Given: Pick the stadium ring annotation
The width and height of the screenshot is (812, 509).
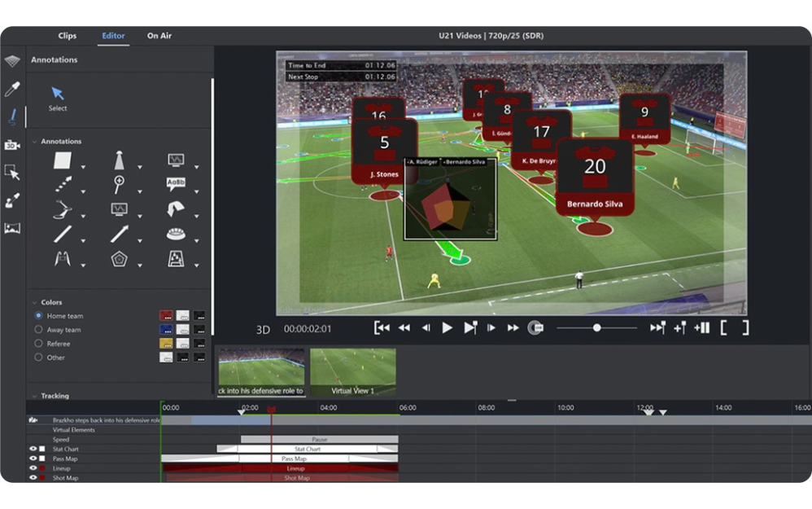Looking at the screenshot, I should pyautogui.click(x=176, y=234).
